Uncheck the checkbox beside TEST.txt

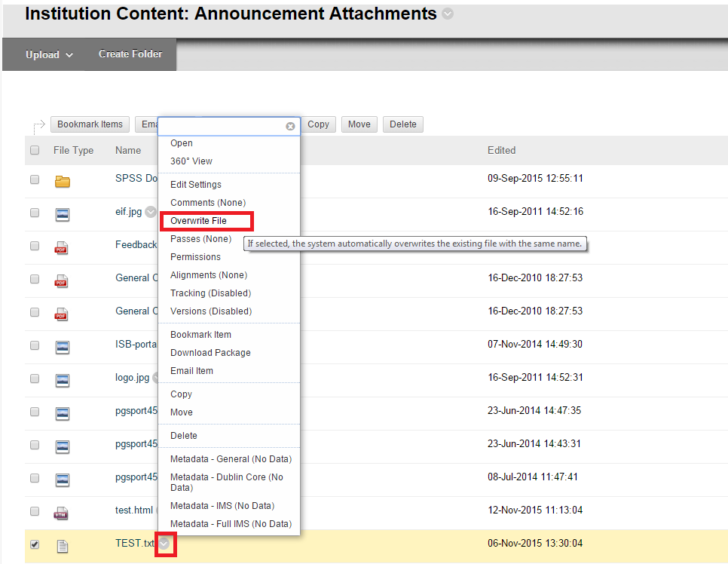click(34, 543)
